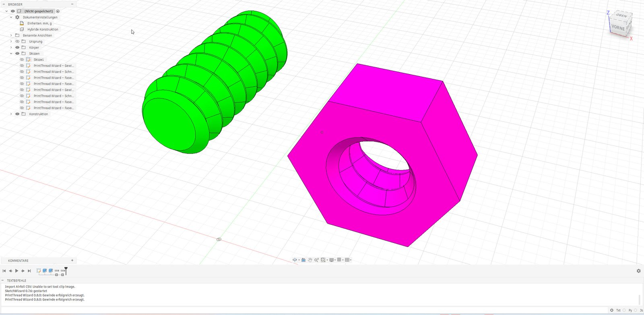Open the Display Settings monitor icon

(332, 260)
